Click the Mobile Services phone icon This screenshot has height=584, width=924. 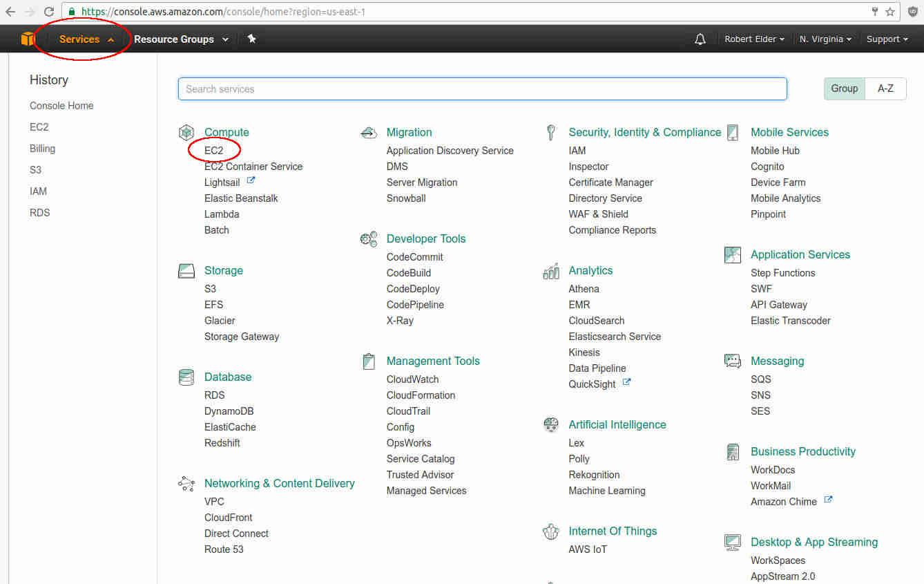pyautogui.click(x=733, y=132)
